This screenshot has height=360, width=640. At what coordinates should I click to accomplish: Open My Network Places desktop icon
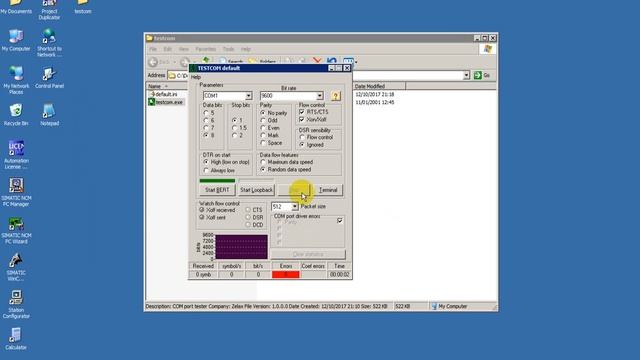tap(16, 80)
